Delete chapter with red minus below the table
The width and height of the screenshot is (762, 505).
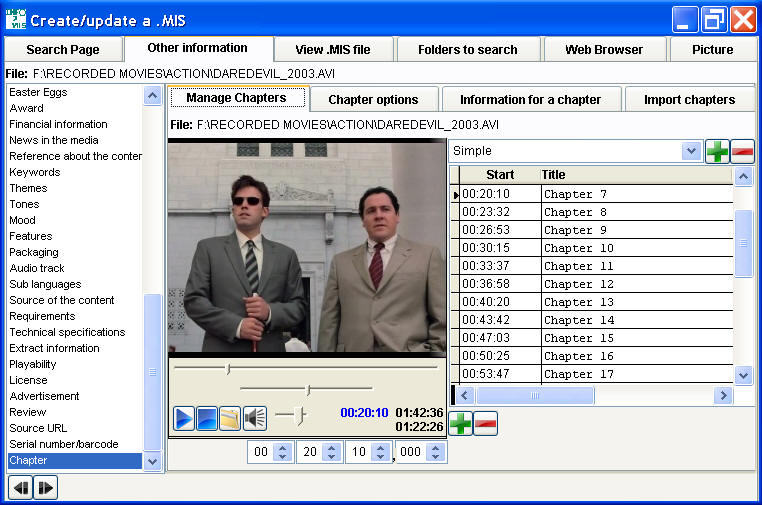tap(485, 423)
